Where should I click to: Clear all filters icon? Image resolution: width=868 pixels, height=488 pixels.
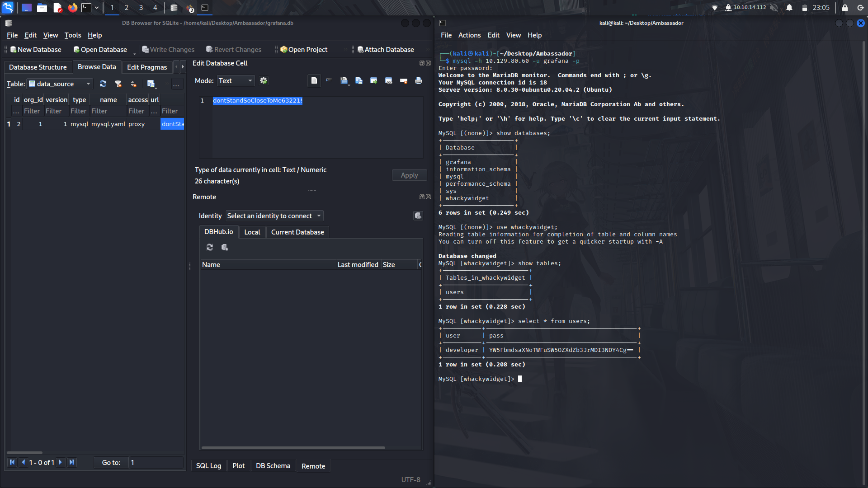pos(118,84)
